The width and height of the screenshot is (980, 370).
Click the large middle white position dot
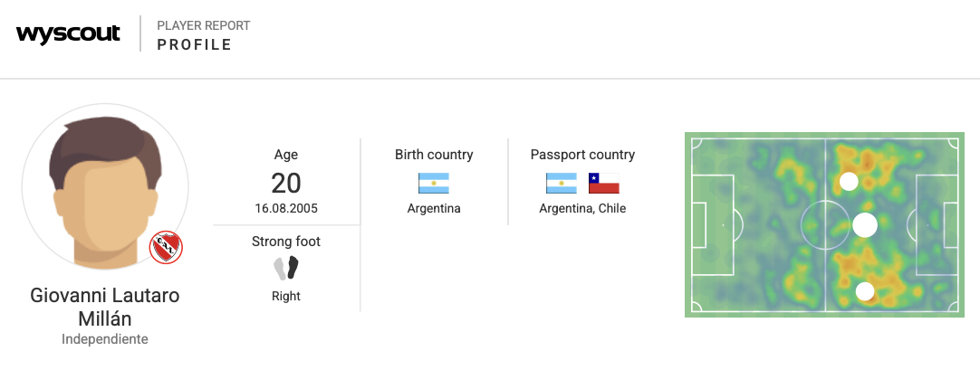pyautogui.click(x=865, y=224)
